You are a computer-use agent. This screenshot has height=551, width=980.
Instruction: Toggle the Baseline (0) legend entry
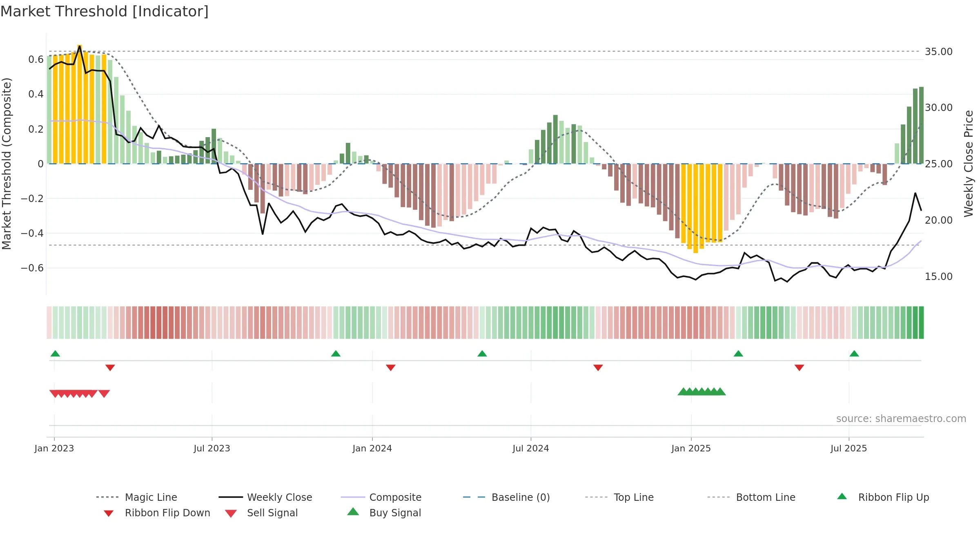click(x=506, y=497)
